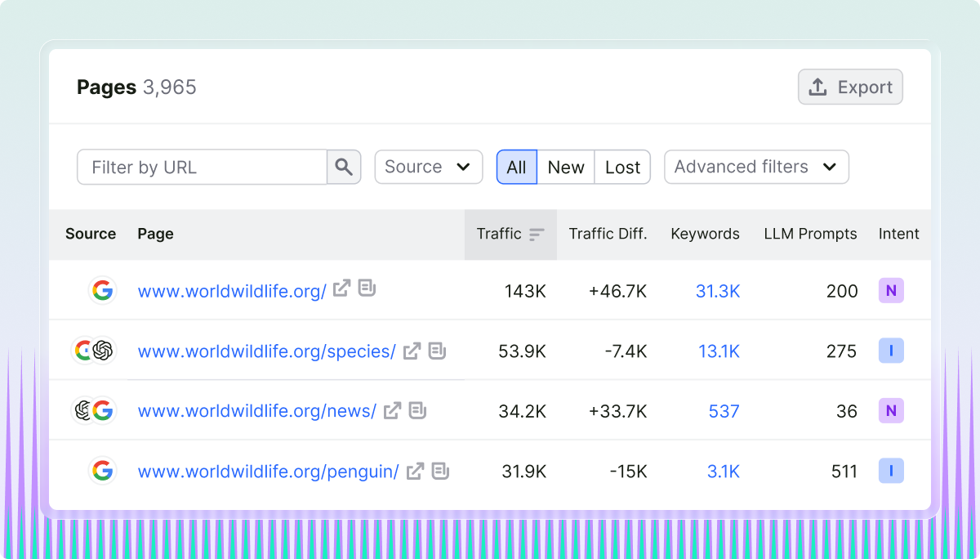Screen dimensions: 980x559
Task: Switch to the Lost tab
Action: pyautogui.click(x=622, y=167)
